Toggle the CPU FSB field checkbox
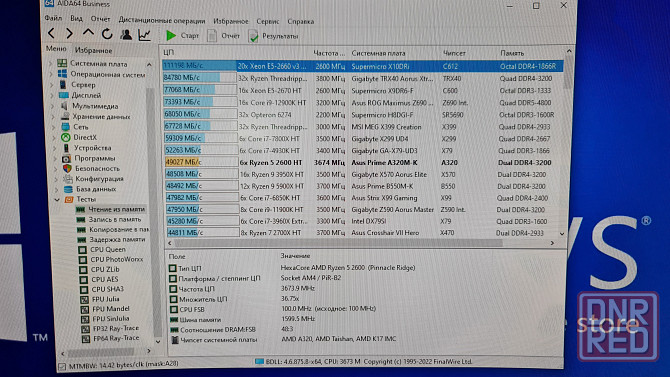The height and width of the screenshot is (377, 670). 173,309
